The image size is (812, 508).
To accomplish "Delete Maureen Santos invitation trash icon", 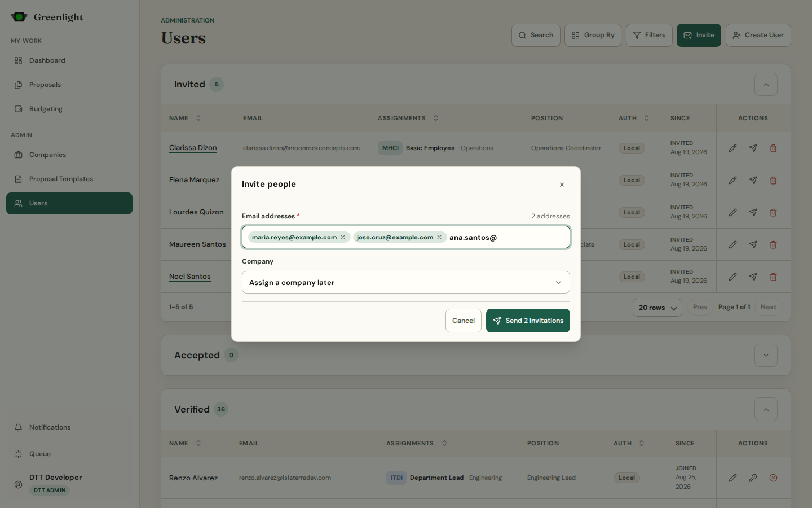I will point(773,244).
